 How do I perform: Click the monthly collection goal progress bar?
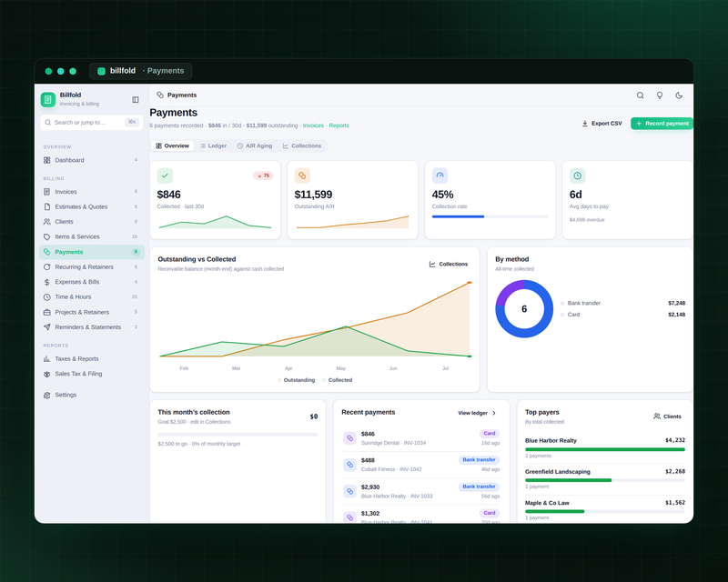coord(238,435)
